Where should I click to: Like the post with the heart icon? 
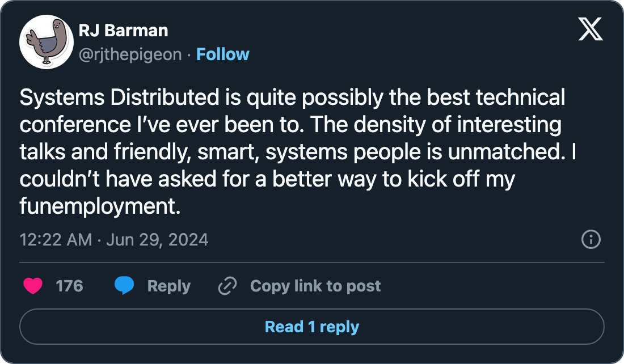[33, 286]
